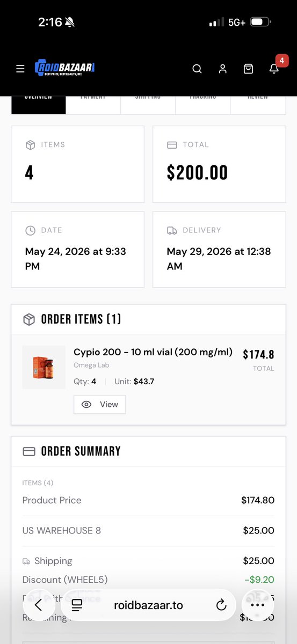The width and height of the screenshot is (297, 644).
Task: Go back using browser back arrow
Action: pyautogui.click(x=38, y=605)
